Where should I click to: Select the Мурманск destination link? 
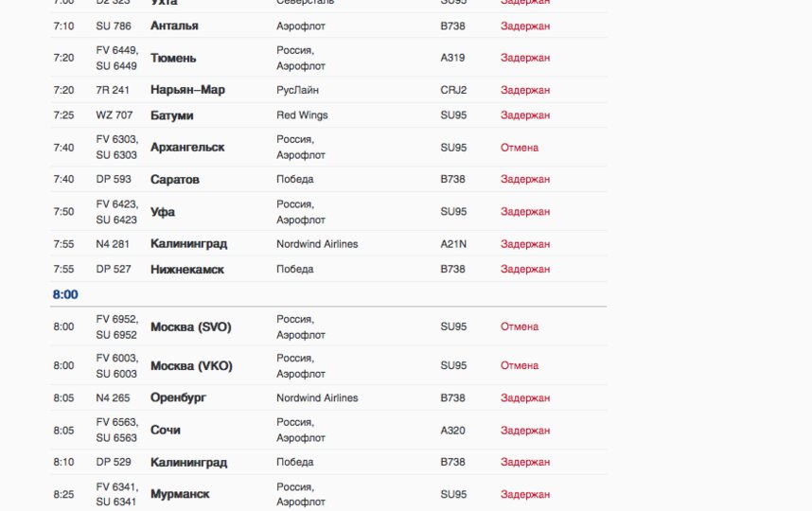click(x=180, y=494)
